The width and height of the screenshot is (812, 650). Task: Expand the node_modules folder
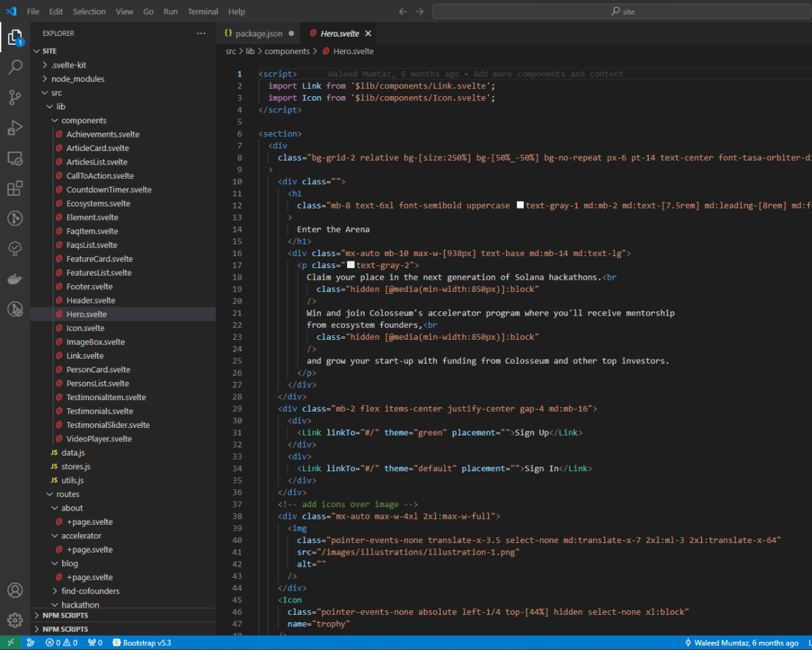tap(77, 79)
